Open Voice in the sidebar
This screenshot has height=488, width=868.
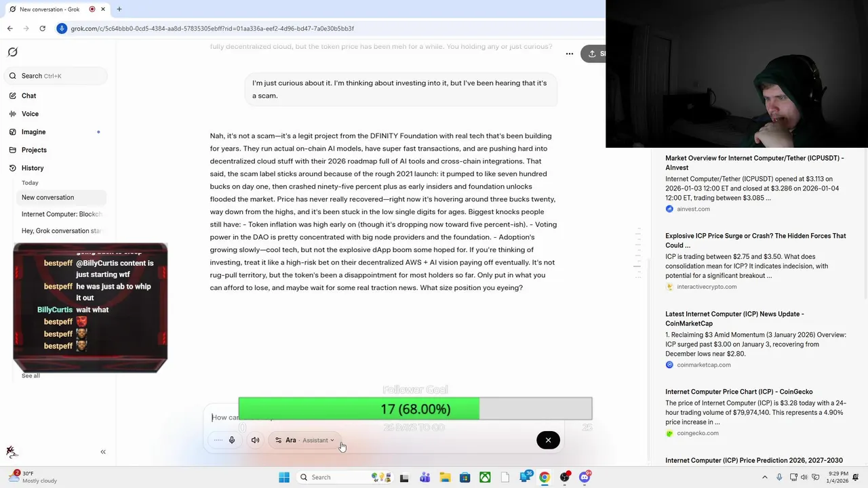[x=30, y=114]
